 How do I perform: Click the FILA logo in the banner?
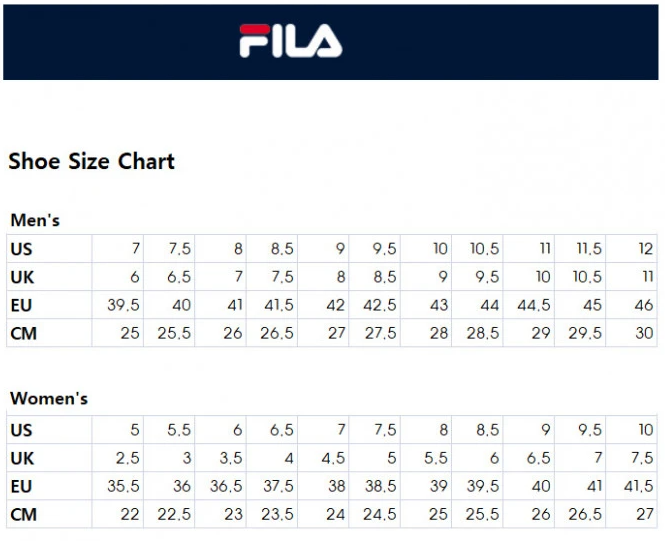click(x=290, y=41)
